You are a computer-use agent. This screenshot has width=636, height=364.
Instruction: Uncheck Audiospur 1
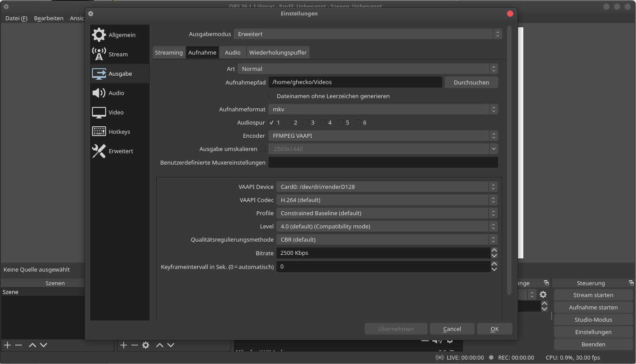tap(272, 122)
